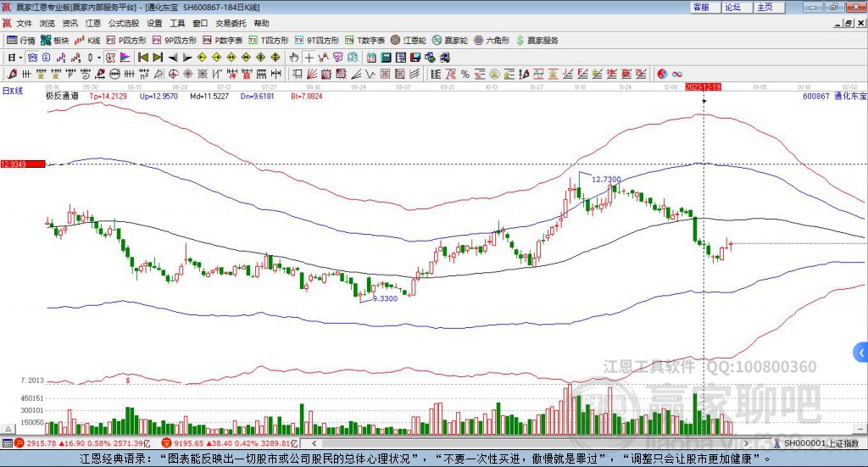Switch to the K线 chart view

[87, 41]
